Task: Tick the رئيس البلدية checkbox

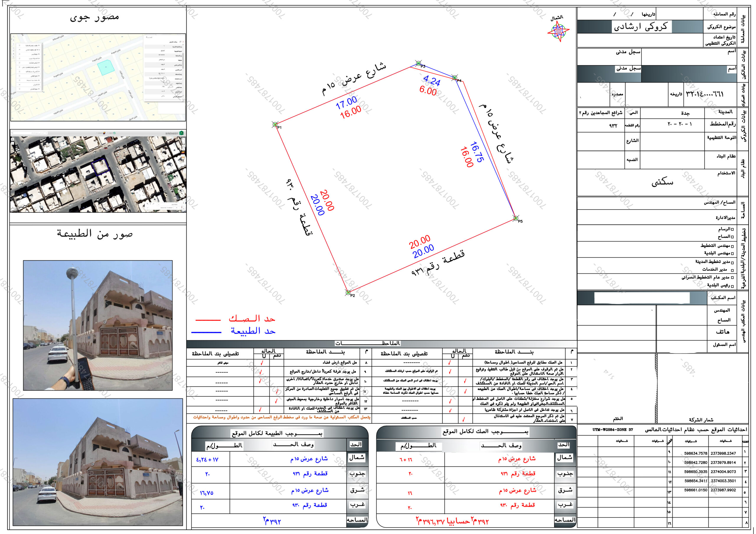Action: click(732, 286)
